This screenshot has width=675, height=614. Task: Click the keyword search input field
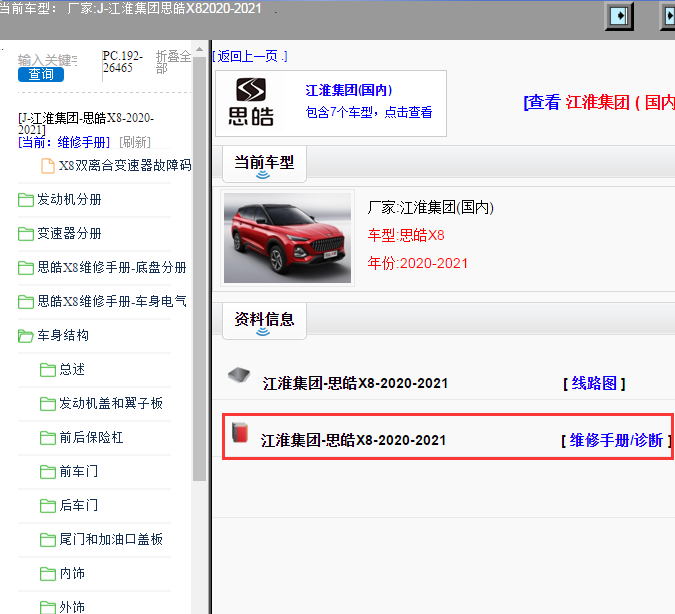coord(48,60)
